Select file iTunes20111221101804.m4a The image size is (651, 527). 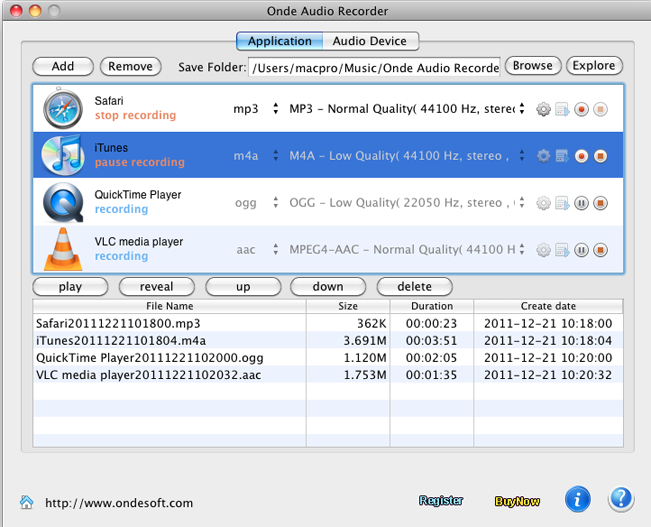121,341
